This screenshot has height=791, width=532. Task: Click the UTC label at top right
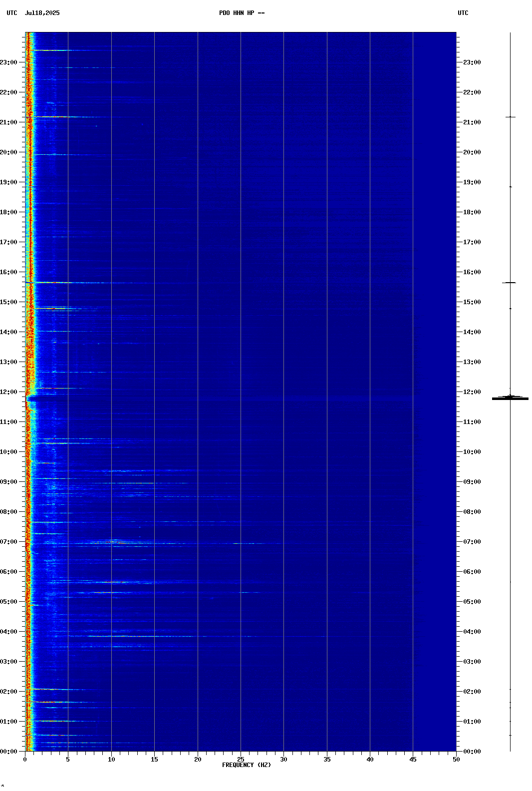(x=463, y=13)
